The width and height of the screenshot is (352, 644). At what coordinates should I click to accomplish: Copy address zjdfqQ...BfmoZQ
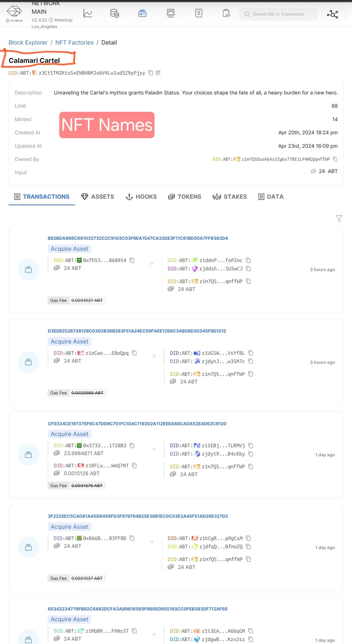(248, 547)
